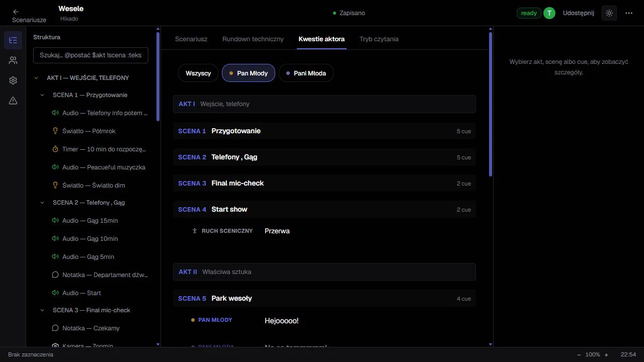Image resolution: width=644 pixels, height=362 pixels.
Task: Go back to Scenariusze list
Action: coord(29,16)
